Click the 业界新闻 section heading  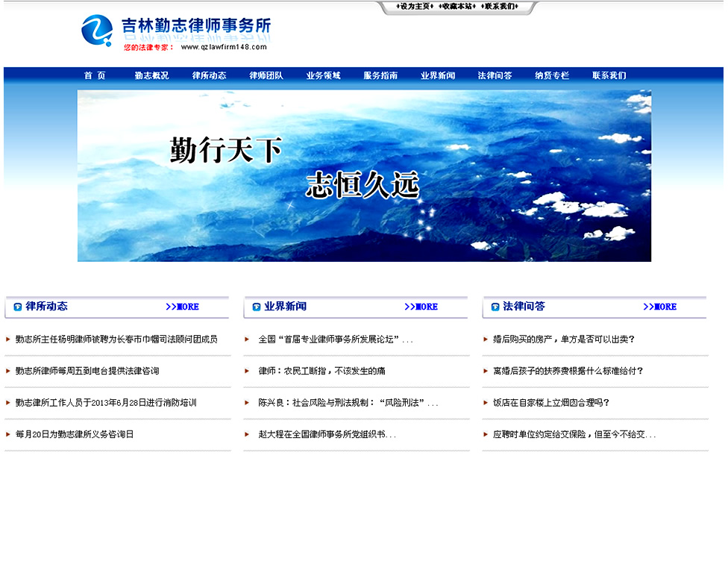point(285,307)
